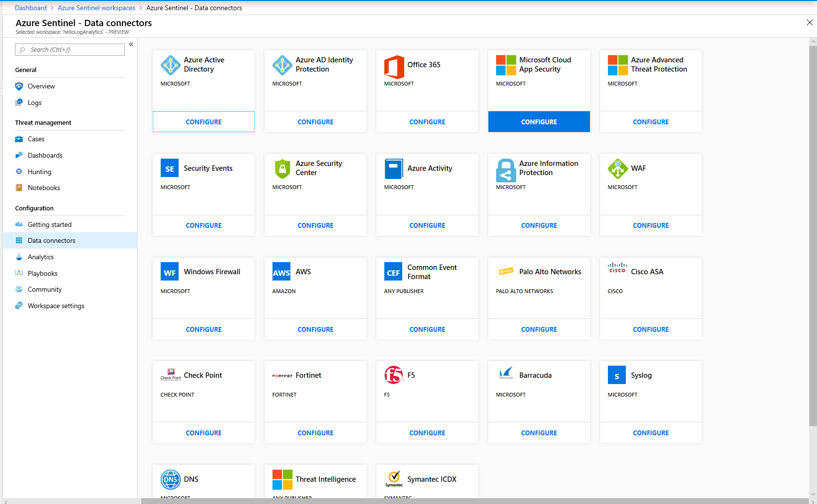This screenshot has height=504, width=817.
Task: Configure Microsoft Cloud App Security connector
Action: [539, 122]
